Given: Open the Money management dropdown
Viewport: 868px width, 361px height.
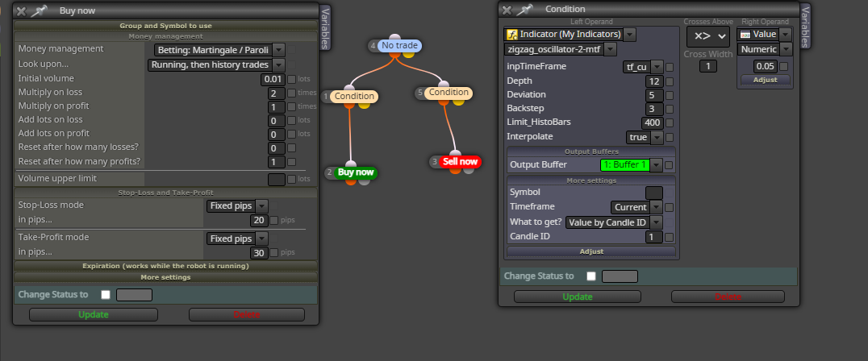Looking at the screenshot, I should [278, 50].
